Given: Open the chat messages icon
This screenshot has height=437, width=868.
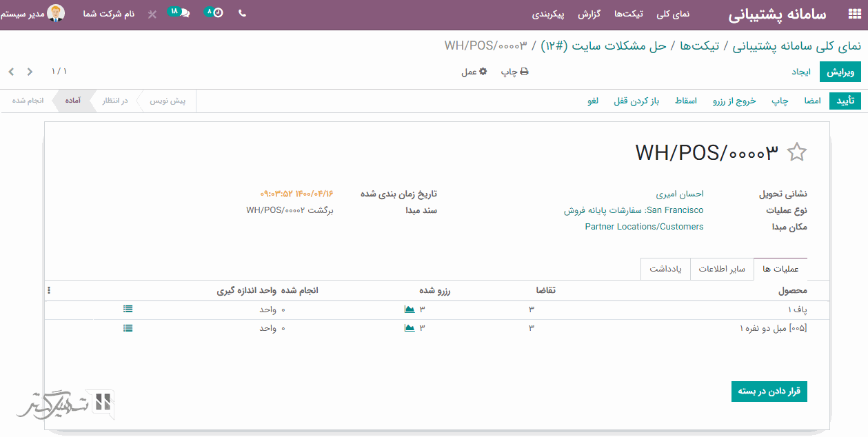Looking at the screenshot, I should [x=184, y=13].
